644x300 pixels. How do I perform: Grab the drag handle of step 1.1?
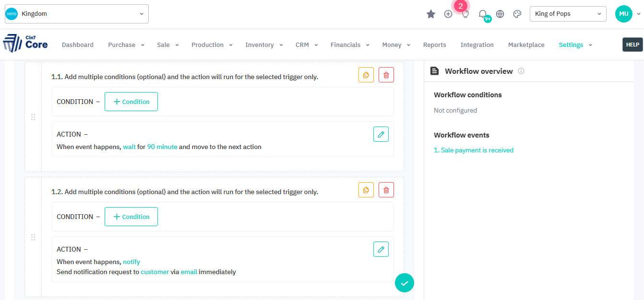tap(33, 117)
